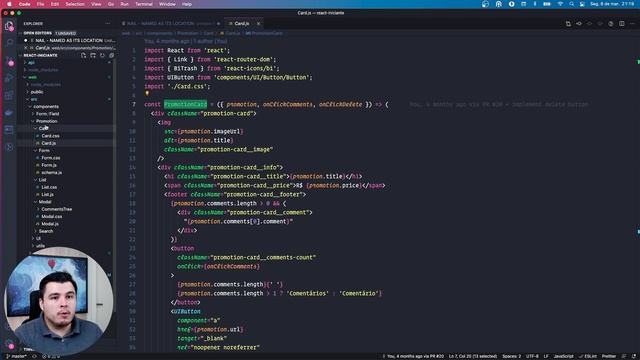Viewport: 640px width, 360px height.
Task: Open the Modal.js file
Action: pyautogui.click(x=50, y=224)
